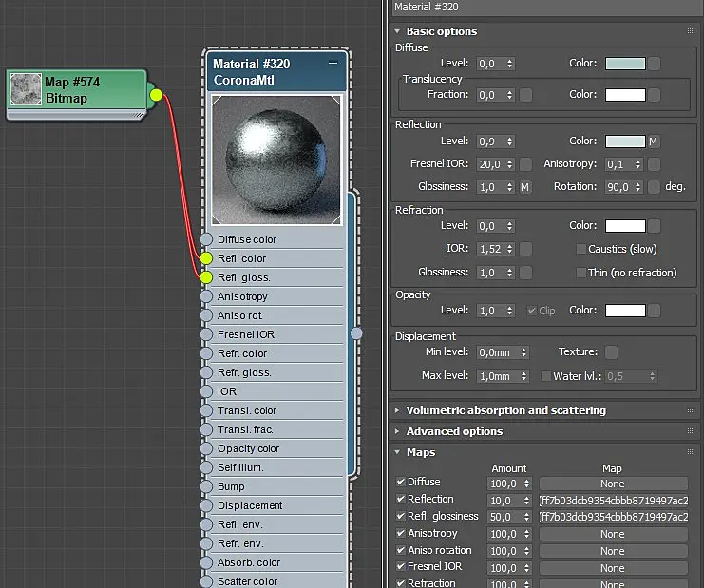Open the Reflection map slot button
Image resolution: width=704 pixels, height=588 pixels.
point(614,500)
